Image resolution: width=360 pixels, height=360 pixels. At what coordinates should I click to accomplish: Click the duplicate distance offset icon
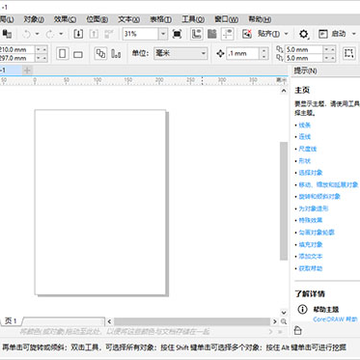pos(279,54)
